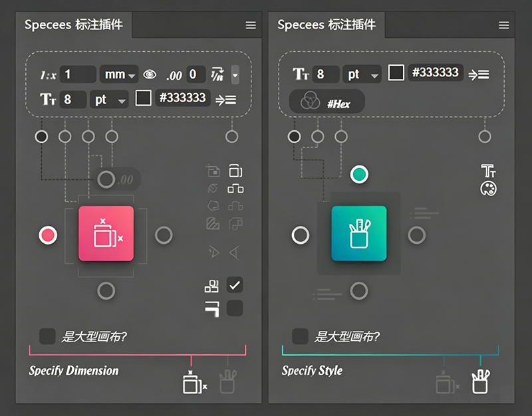The width and height of the screenshot is (532, 416).
Task: Click the right panel Tт font size icon
Action: 301,74
